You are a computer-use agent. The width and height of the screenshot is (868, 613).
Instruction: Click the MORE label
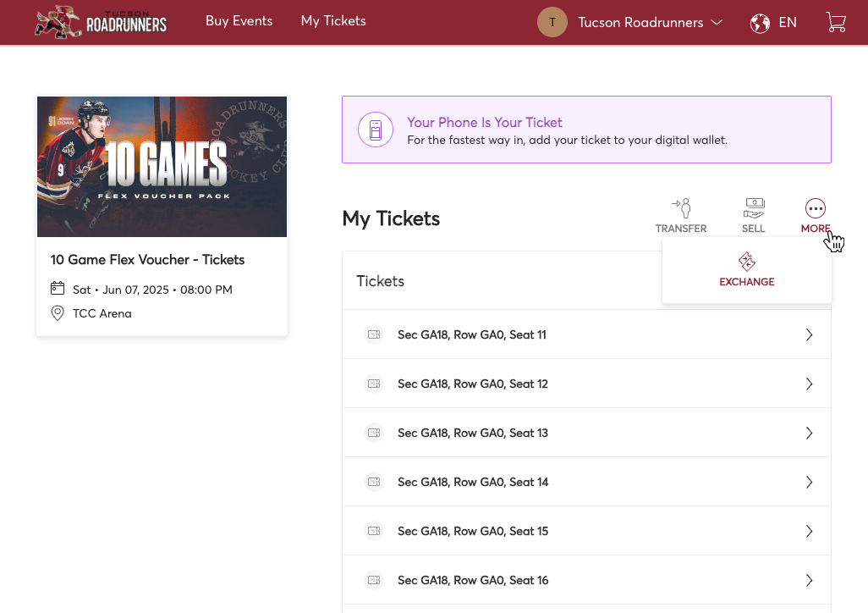[816, 229]
